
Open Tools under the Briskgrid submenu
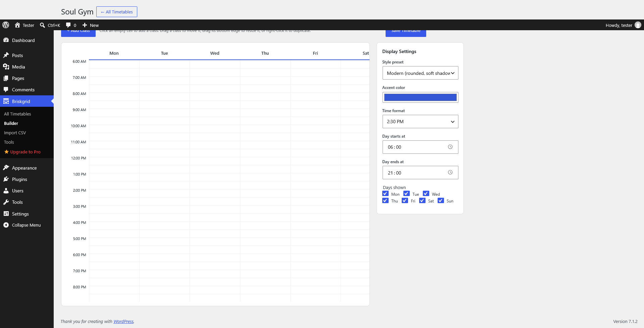coord(9,142)
